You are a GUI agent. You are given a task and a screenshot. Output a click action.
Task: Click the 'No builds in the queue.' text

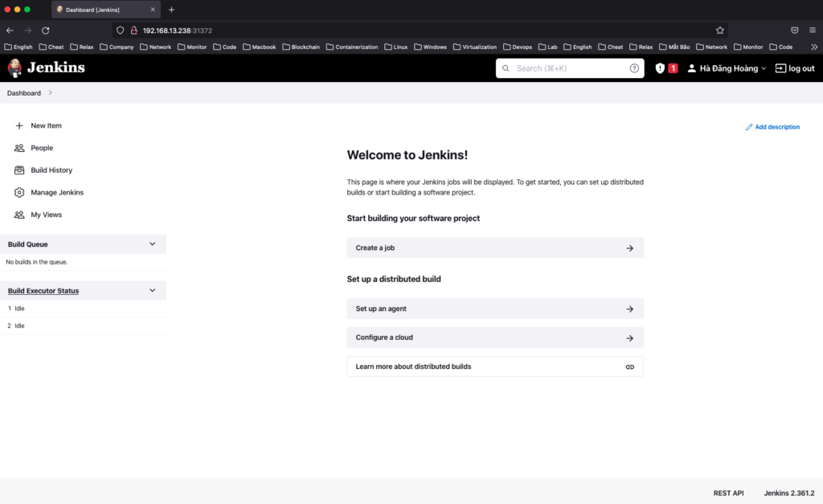[x=37, y=262]
